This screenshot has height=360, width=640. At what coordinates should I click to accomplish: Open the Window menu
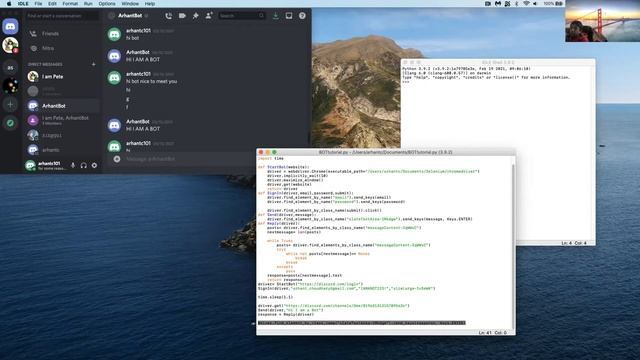[x=130, y=4]
